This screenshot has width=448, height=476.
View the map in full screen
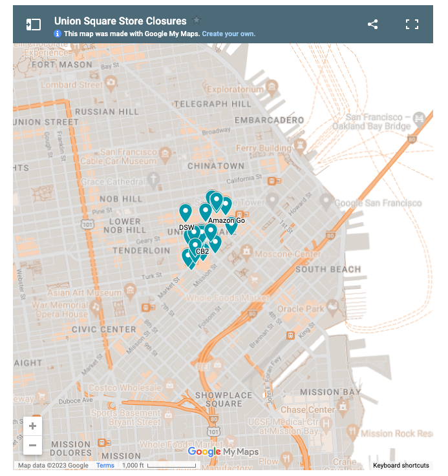point(412,25)
